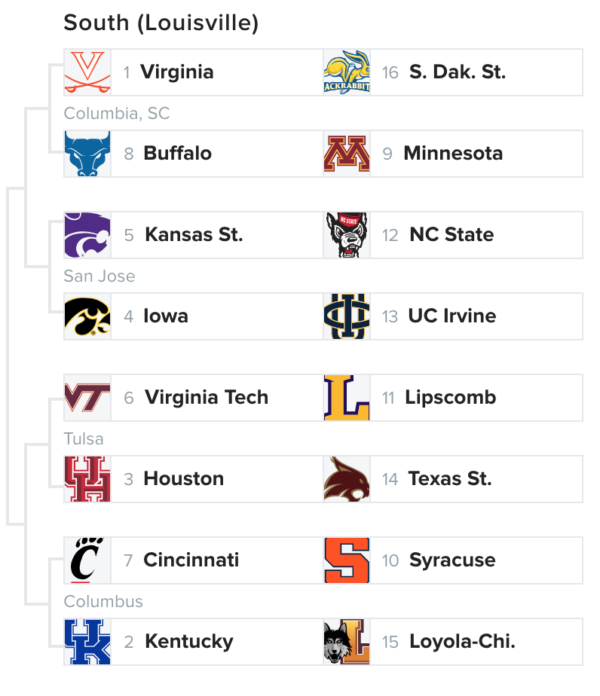600x696 pixels.
Task: Select the Houston Cougars UH logo
Action: coord(87,479)
